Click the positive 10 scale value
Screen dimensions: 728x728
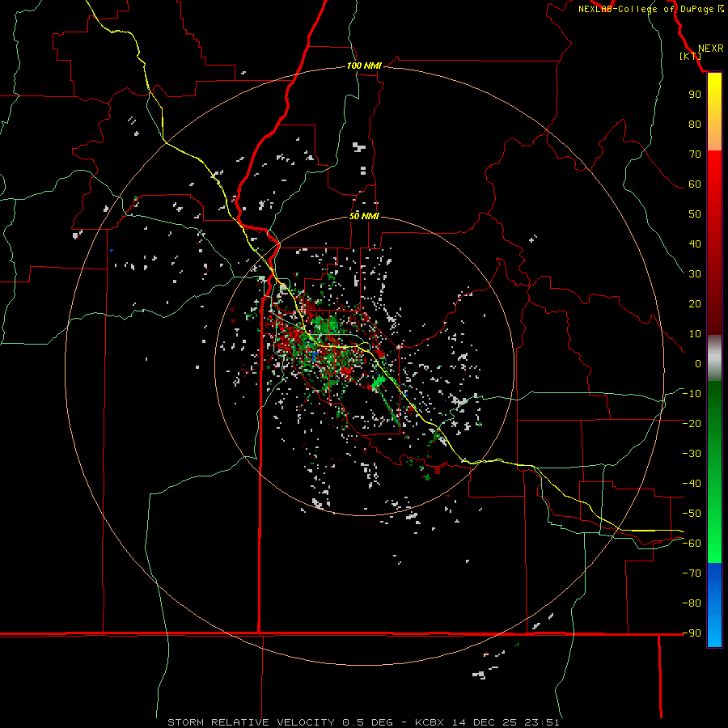click(695, 334)
